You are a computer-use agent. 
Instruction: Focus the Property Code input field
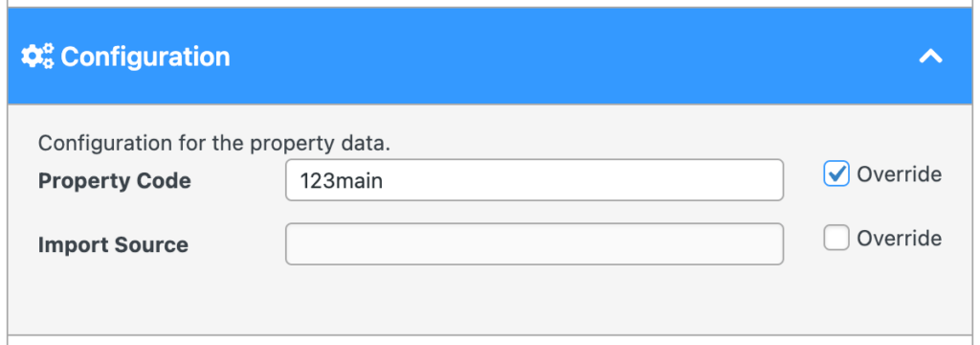click(534, 180)
